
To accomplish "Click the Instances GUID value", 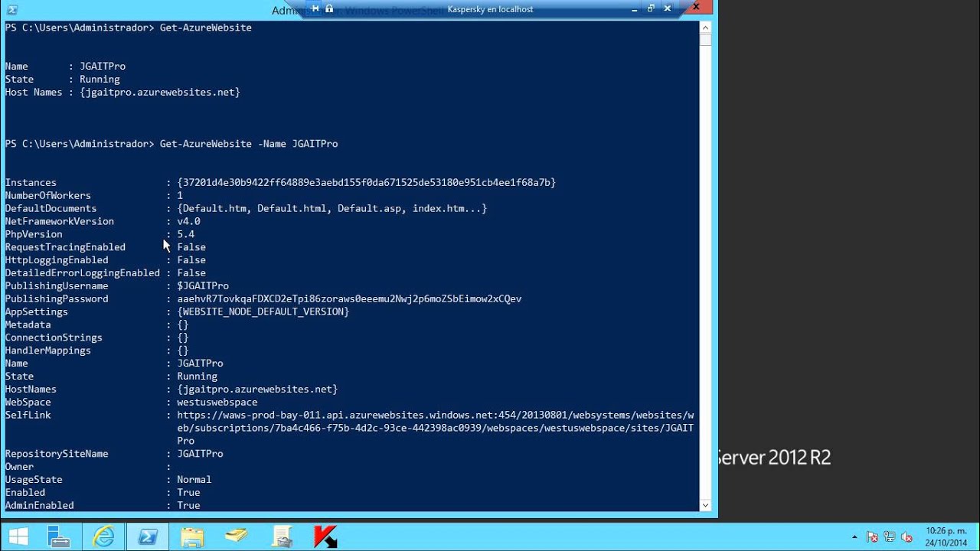I will tap(366, 182).
